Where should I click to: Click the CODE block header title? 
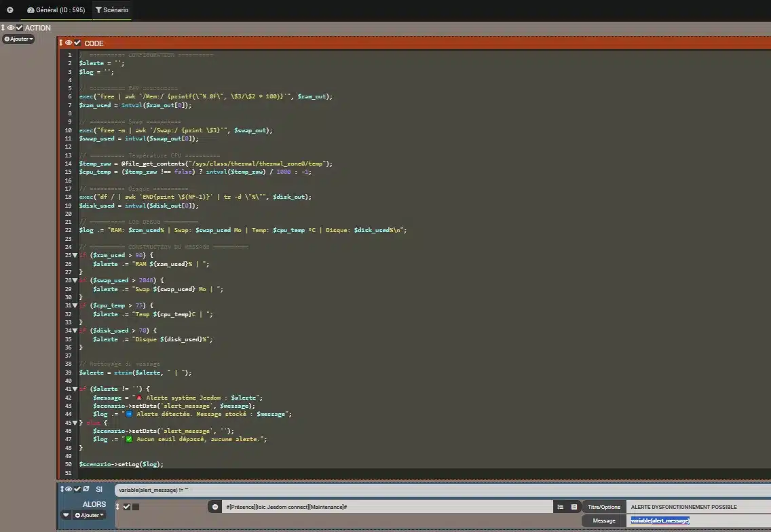coord(94,43)
